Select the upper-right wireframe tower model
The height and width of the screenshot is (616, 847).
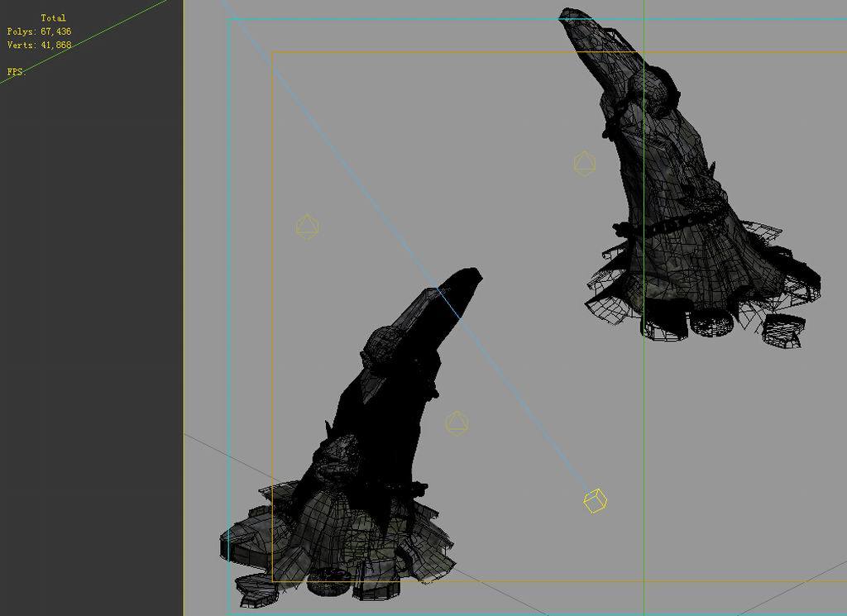678,207
